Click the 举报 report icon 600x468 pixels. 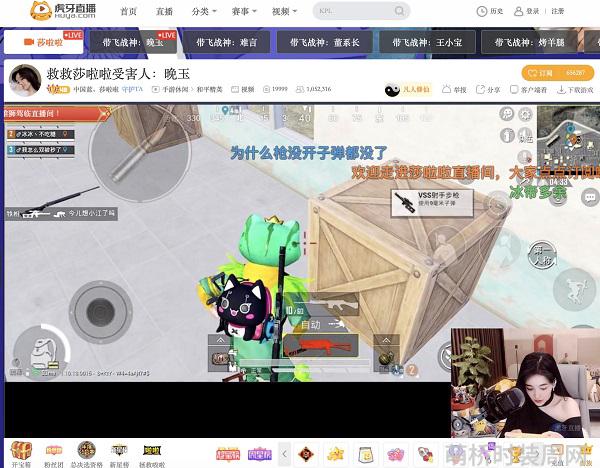tap(446, 89)
